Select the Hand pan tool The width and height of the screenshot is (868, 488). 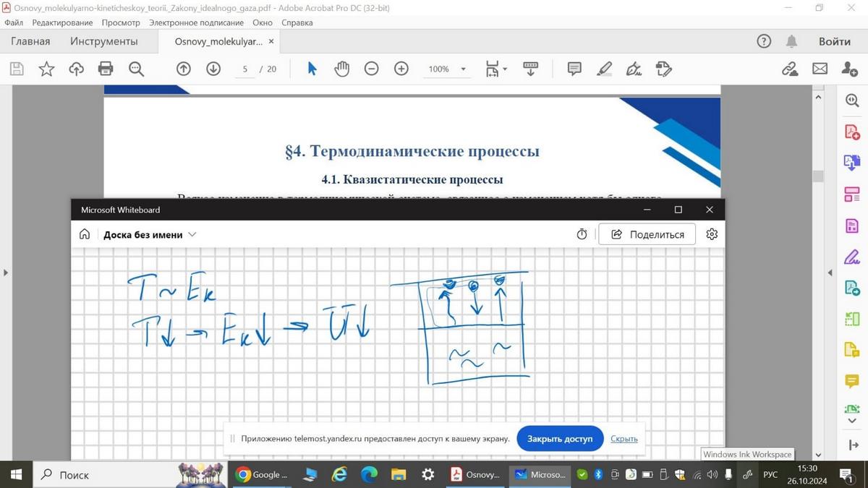pos(341,69)
